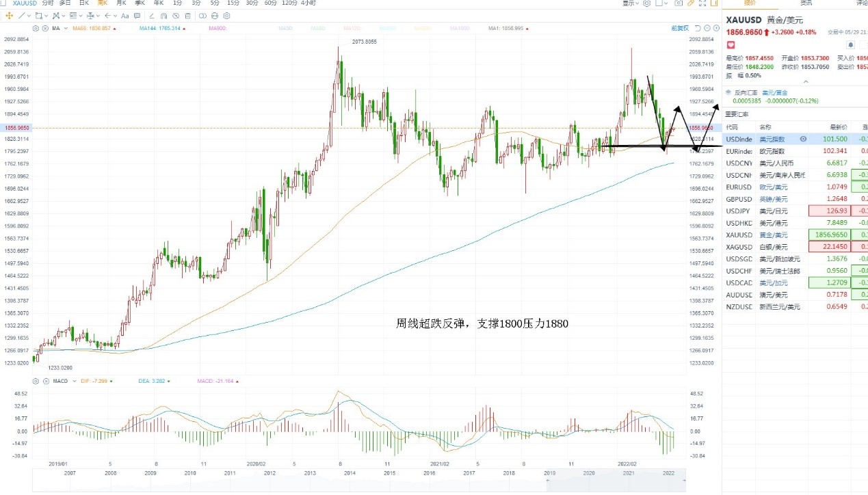This screenshot has width=868, height=495.
Task: Click the bottom timeline navigator at 2014
Action: (x=350, y=472)
